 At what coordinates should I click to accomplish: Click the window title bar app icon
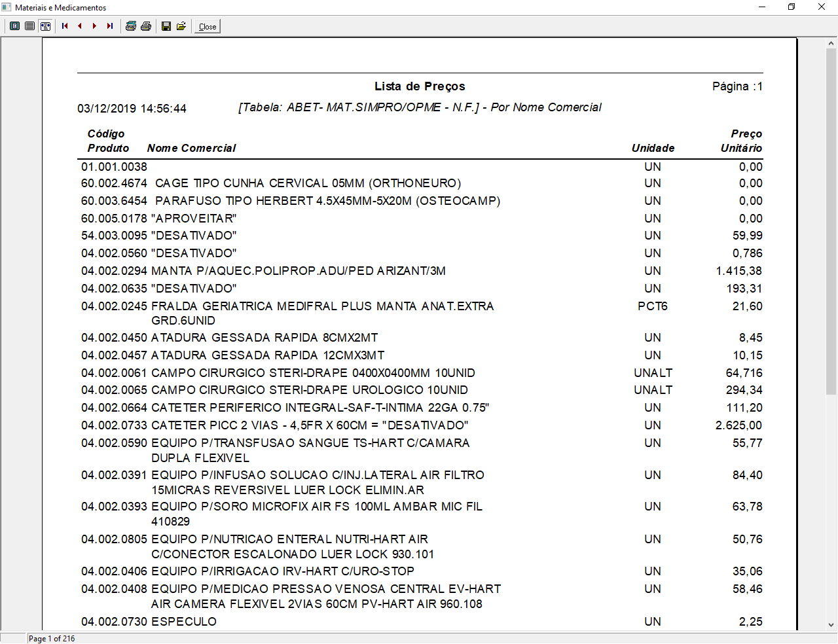pyautogui.click(x=7, y=7)
